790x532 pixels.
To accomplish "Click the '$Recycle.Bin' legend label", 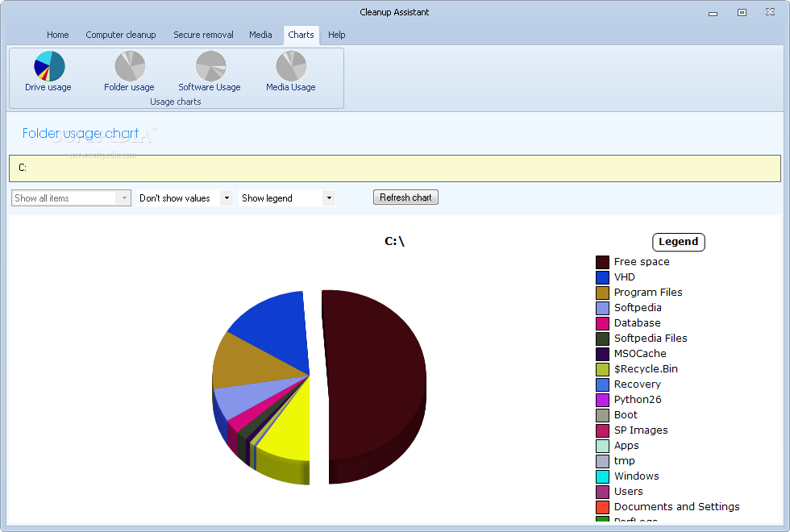I will pyautogui.click(x=646, y=369).
